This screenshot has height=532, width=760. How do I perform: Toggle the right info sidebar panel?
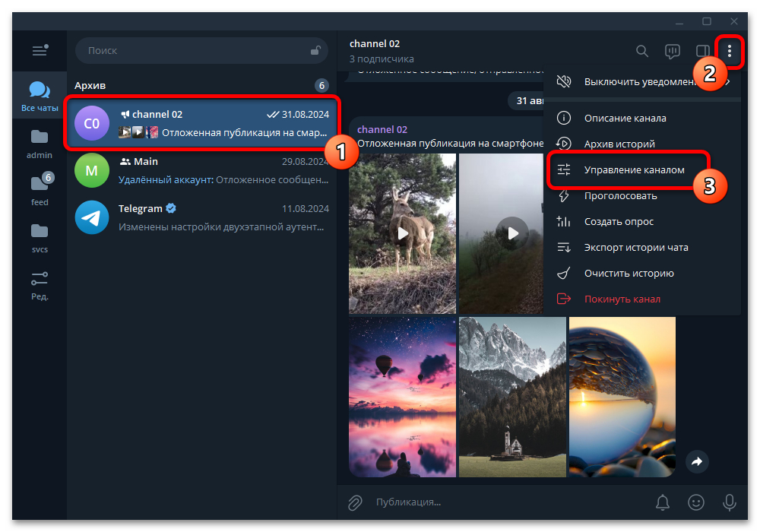(702, 50)
